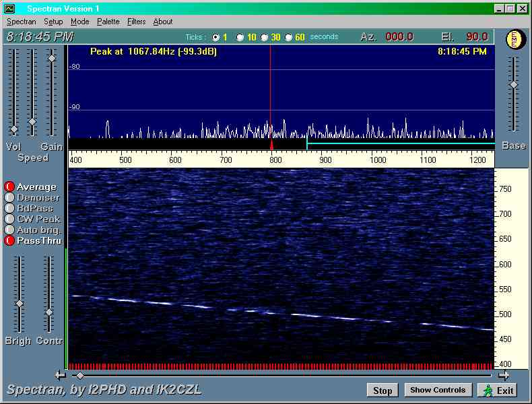Screen dimensions: 532x404
Task: Open the Filters menu
Action: coord(136,22)
